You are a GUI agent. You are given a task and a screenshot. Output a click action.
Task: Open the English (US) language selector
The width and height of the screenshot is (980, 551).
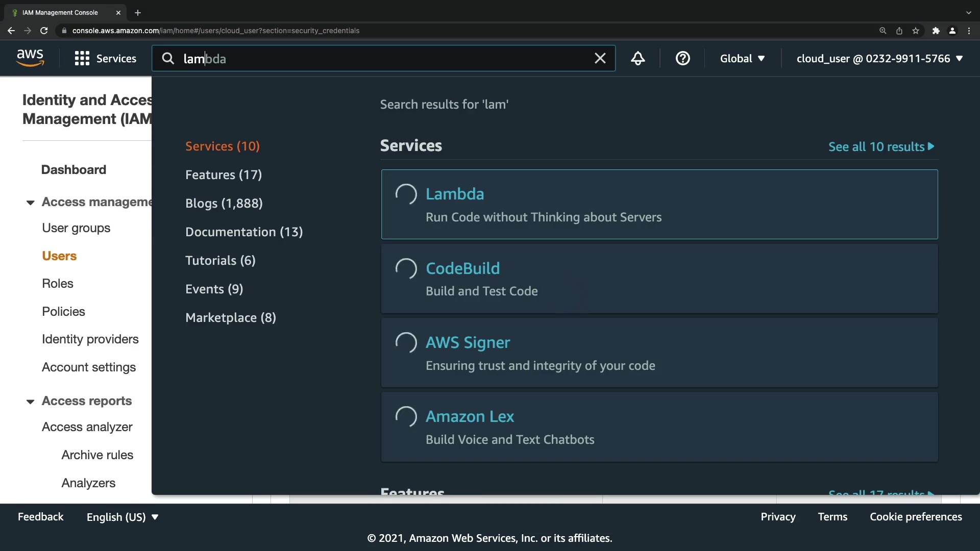click(122, 517)
